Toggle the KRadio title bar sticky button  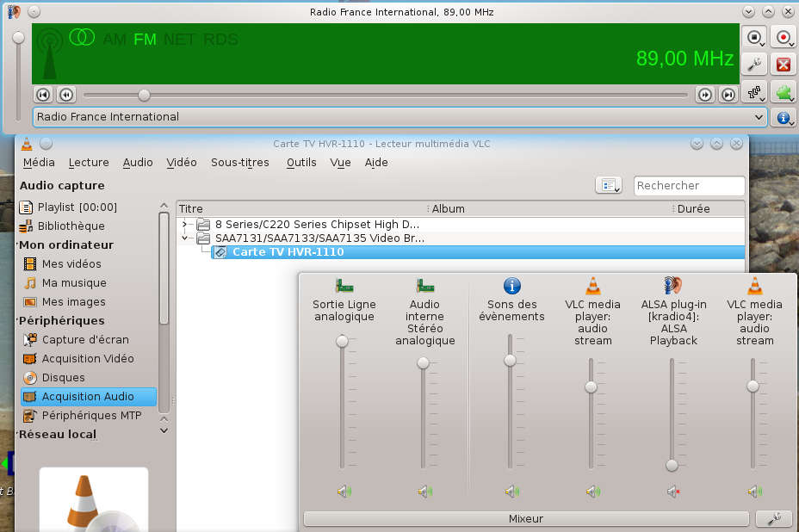coord(34,12)
